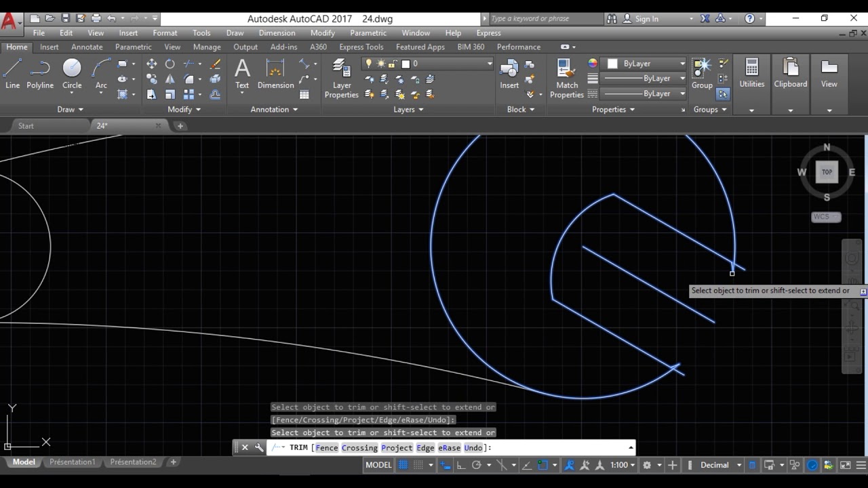
Task: Open the Utilities panel button
Action: 751,73
